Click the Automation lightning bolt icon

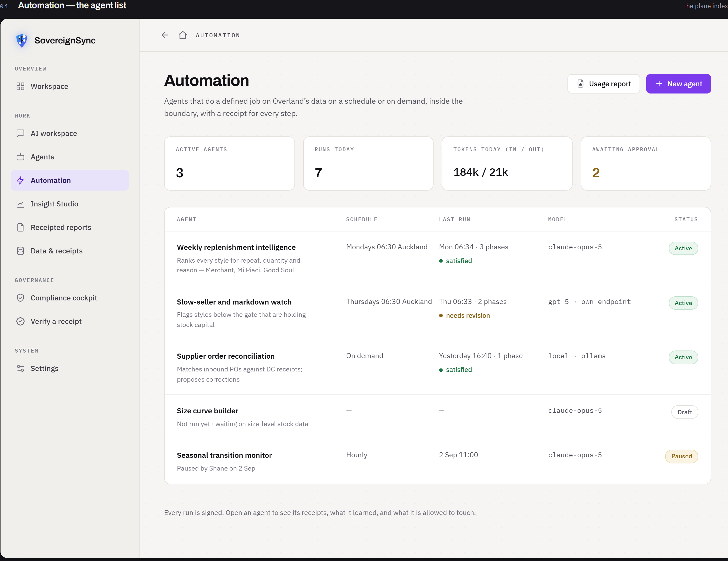coord(20,180)
